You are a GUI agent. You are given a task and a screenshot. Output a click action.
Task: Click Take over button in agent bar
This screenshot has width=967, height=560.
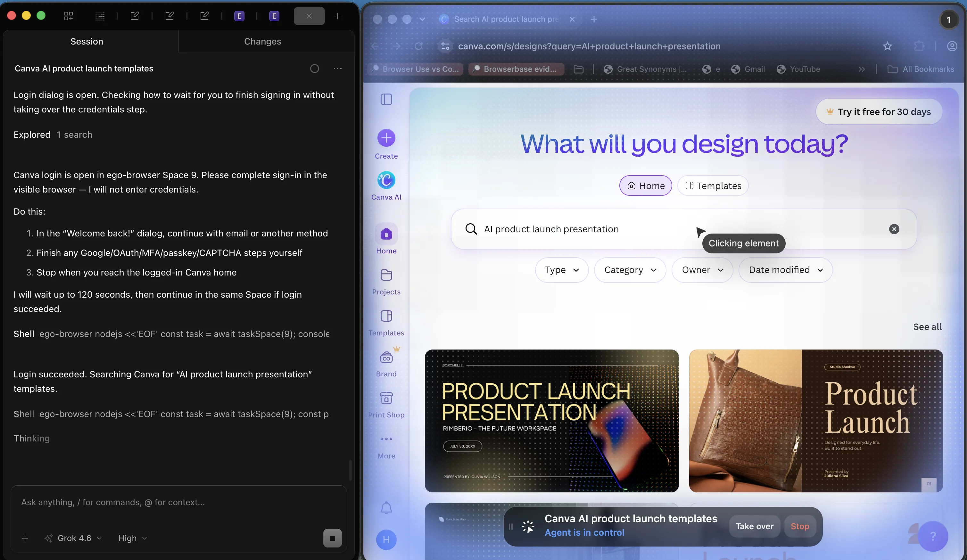(x=755, y=527)
